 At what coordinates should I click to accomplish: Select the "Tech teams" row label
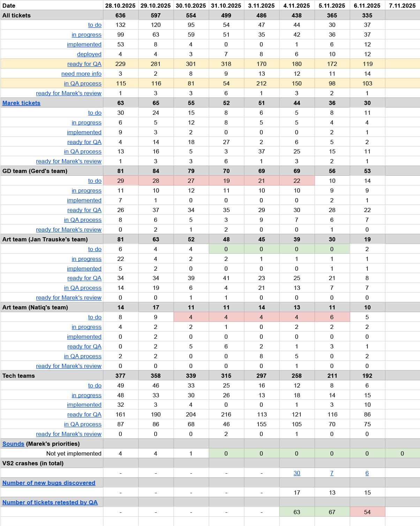[x=52, y=376]
